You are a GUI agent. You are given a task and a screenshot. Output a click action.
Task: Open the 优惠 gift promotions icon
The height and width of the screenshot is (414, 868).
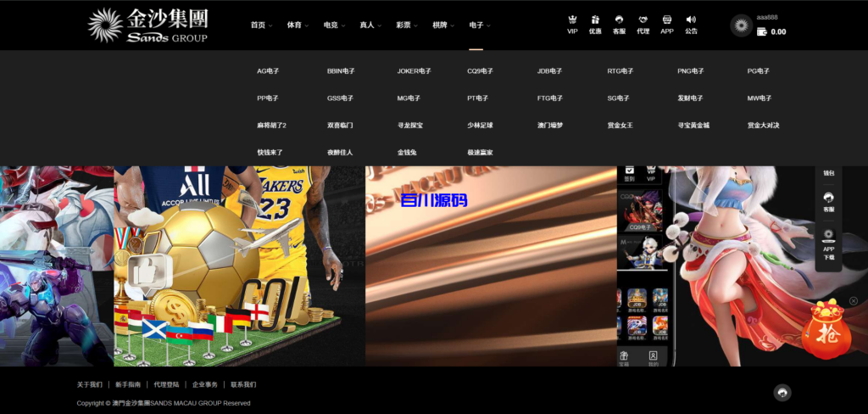coord(595,20)
